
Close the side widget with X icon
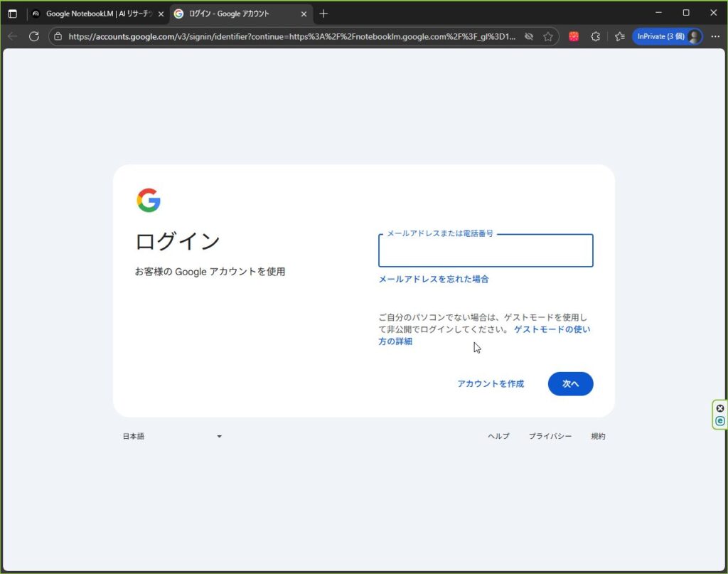(x=719, y=408)
